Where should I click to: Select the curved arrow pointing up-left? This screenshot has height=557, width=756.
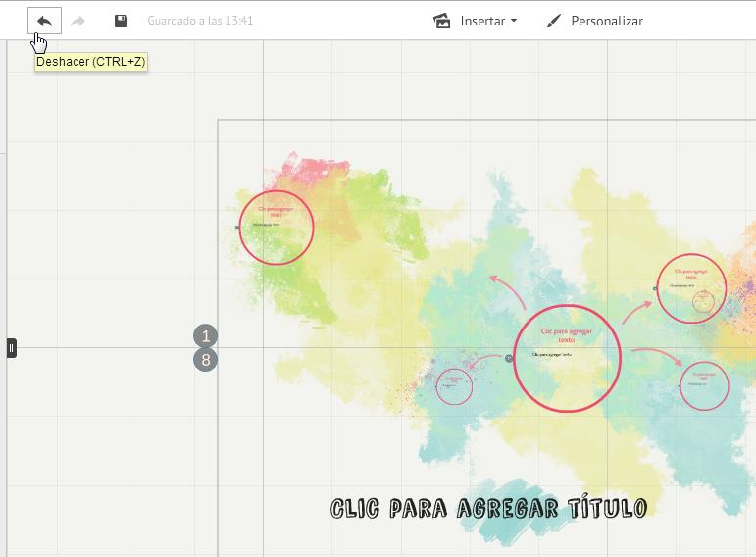pyautogui.click(x=507, y=291)
